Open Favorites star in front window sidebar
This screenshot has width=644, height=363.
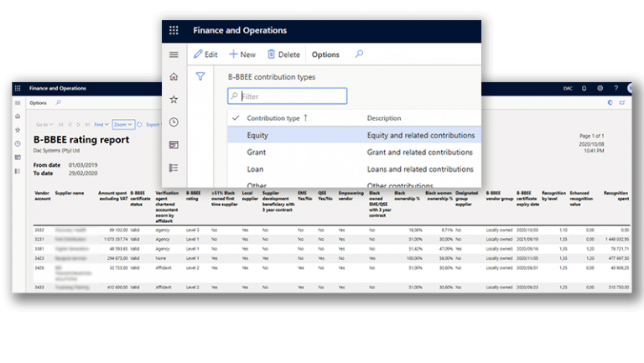[174, 99]
